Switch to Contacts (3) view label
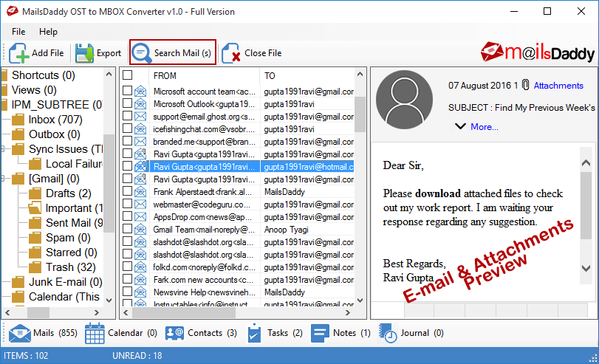The width and height of the screenshot is (599, 364). (212, 333)
